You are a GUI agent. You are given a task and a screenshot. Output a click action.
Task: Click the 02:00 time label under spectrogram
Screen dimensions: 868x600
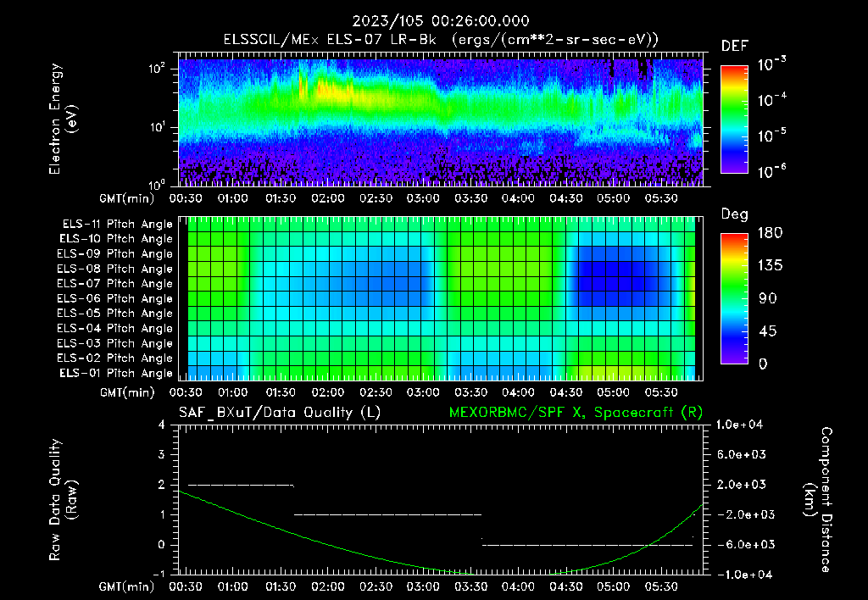328,198
